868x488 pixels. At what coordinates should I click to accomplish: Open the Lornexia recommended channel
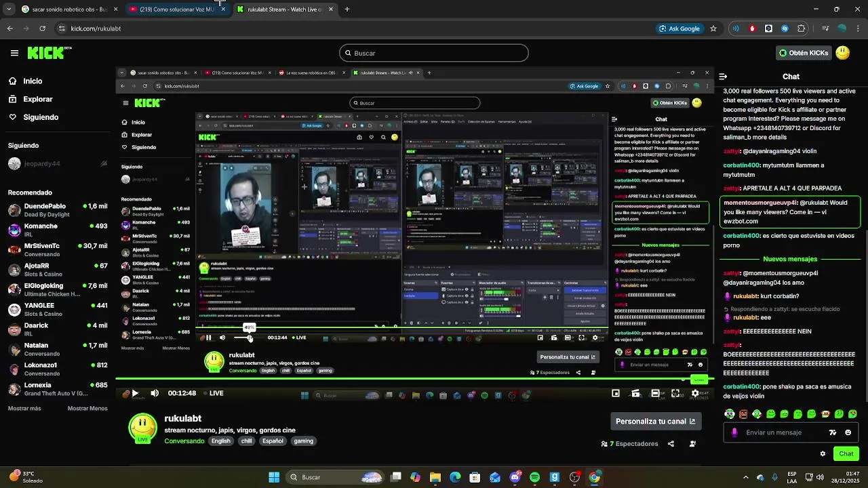[x=57, y=389]
